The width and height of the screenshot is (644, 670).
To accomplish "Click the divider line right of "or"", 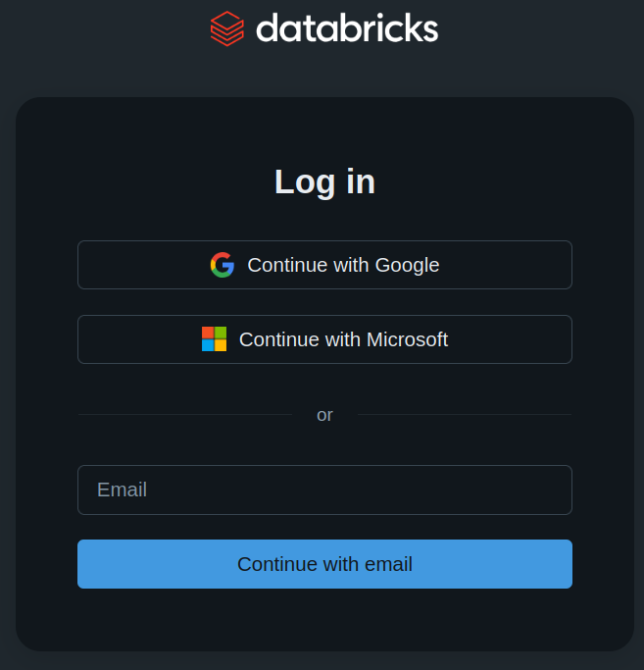I will pyautogui.click(x=465, y=414).
